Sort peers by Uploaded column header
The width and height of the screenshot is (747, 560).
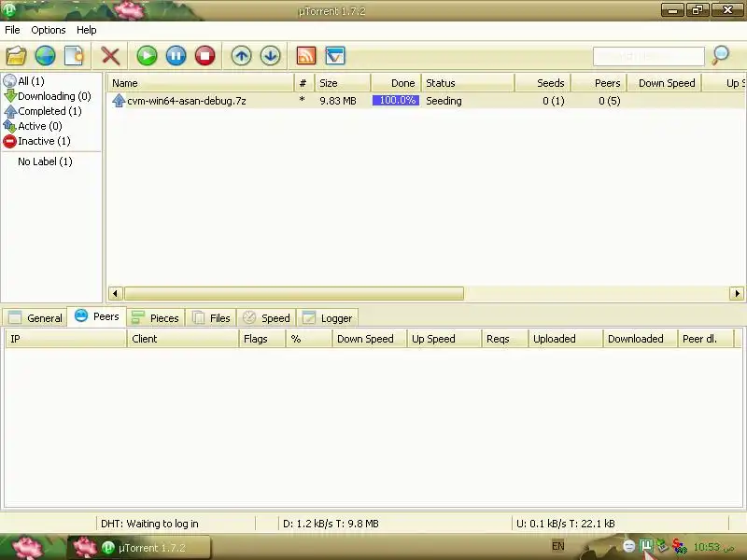pos(566,339)
